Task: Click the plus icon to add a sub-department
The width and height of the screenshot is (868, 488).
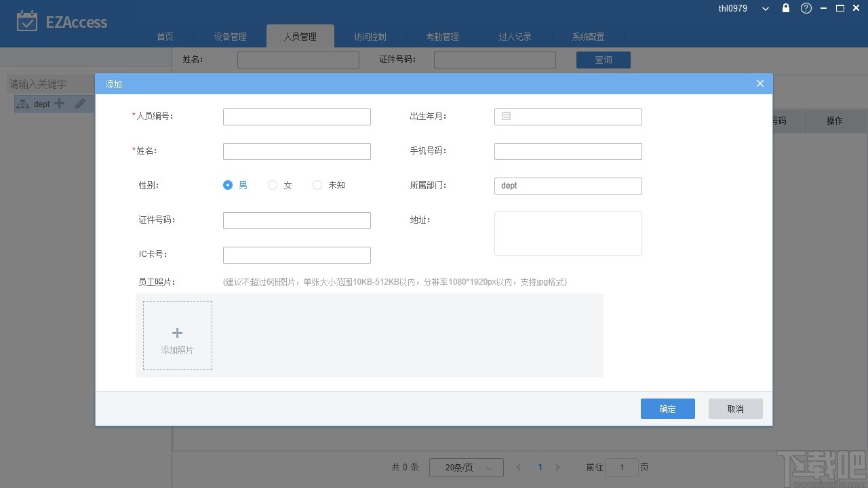Action: [59, 104]
